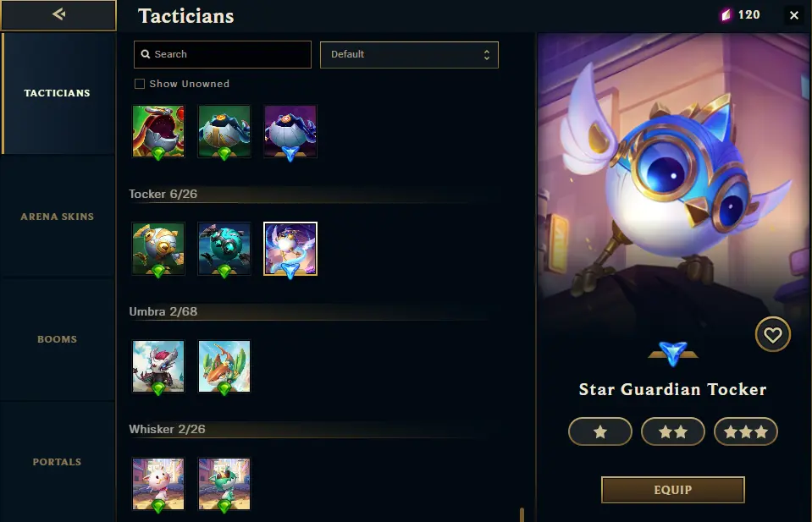
Task: Click the purple currency icon beside 120
Action: (x=726, y=15)
